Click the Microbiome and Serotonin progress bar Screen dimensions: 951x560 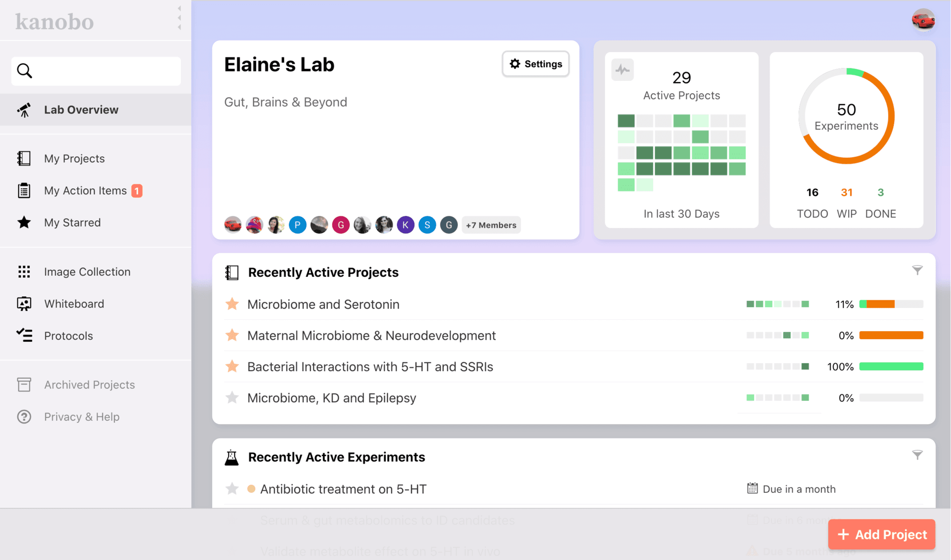891,304
